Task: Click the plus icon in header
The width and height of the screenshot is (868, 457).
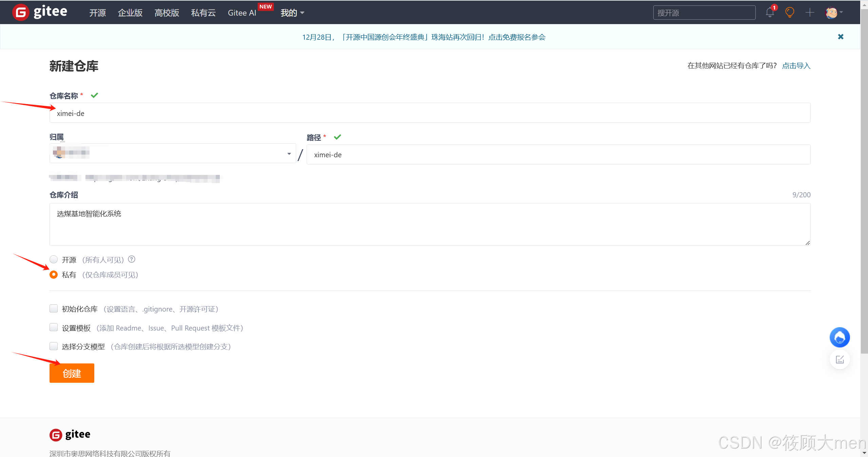Action: point(810,13)
